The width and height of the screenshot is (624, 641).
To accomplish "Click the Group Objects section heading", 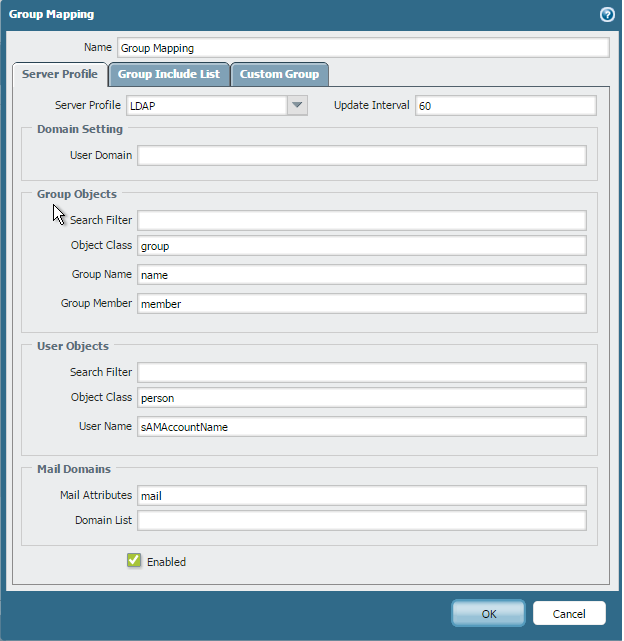I will [x=77, y=194].
